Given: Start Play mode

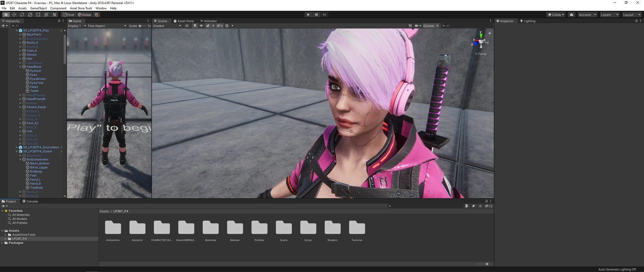Looking at the screenshot, I should tap(308, 15).
